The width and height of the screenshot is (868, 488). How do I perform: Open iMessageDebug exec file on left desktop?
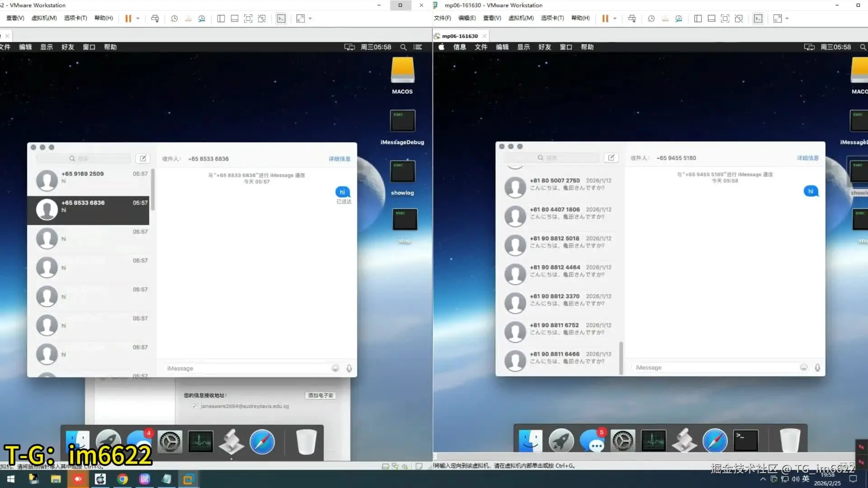tap(402, 121)
